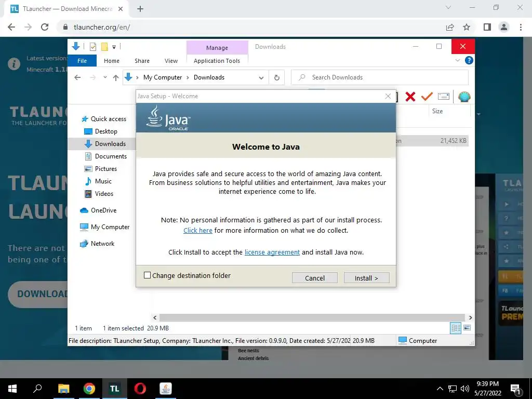Viewport: 532px width, 399px height.
Task: Refresh the Downloads folder
Action: pos(277,78)
